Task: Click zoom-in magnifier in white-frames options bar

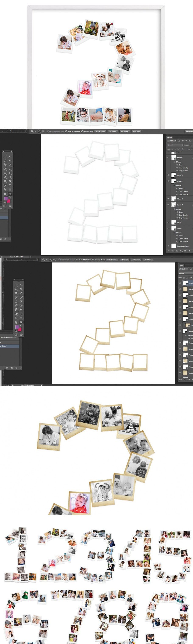Action: click(x=39, y=131)
